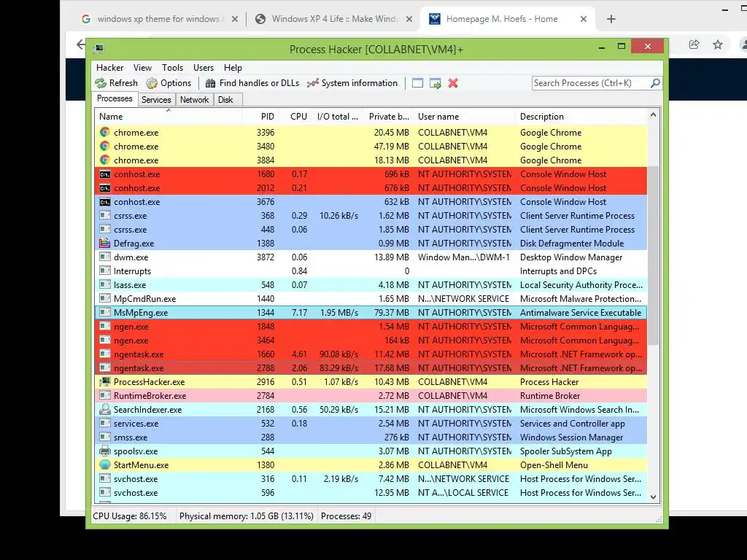Select ngen.exe with PID 1848
747x560 pixels.
(371, 327)
